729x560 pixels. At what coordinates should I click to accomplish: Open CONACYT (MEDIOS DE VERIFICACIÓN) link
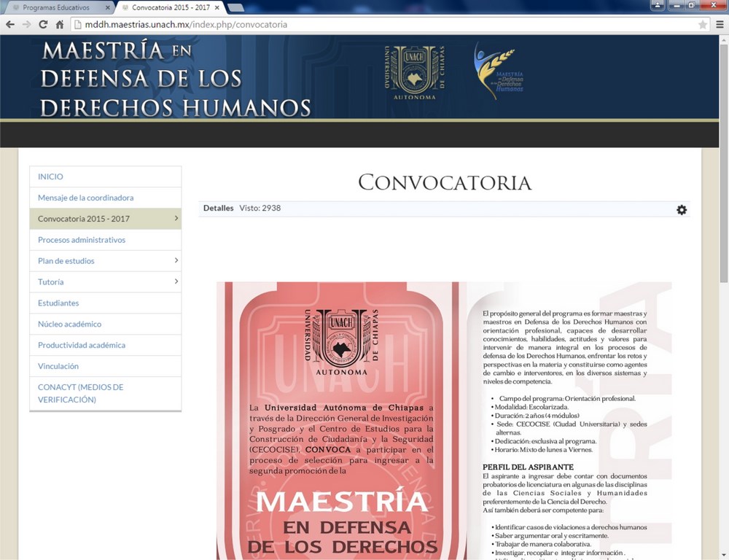click(x=106, y=394)
